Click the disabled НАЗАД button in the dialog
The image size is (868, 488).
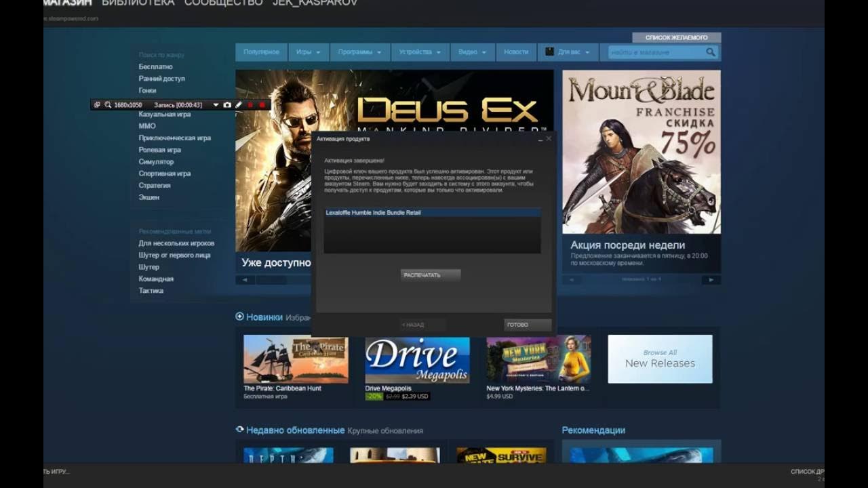pos(422,325)
